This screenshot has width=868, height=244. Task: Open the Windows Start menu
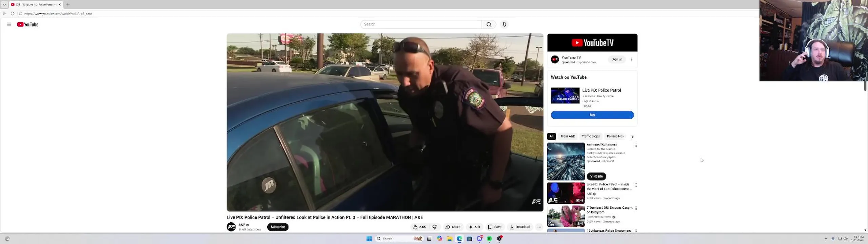point(369,239)
